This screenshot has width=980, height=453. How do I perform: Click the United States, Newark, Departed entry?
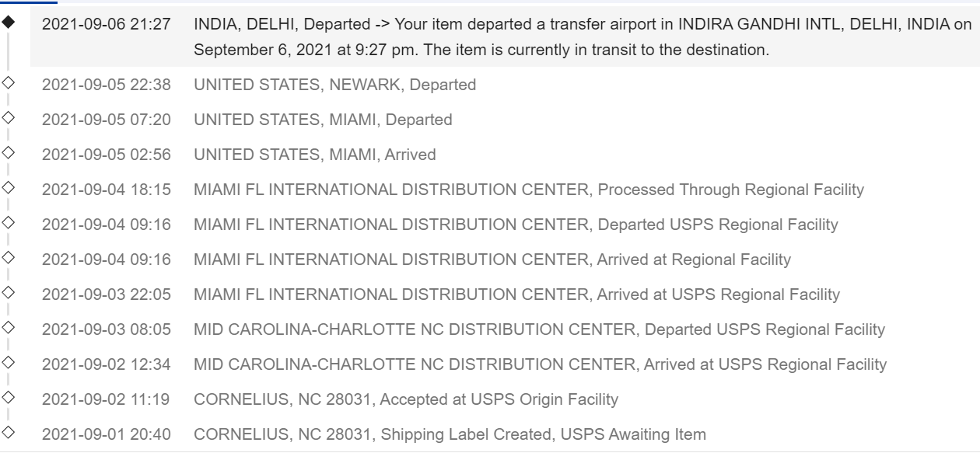coord(335,85)
